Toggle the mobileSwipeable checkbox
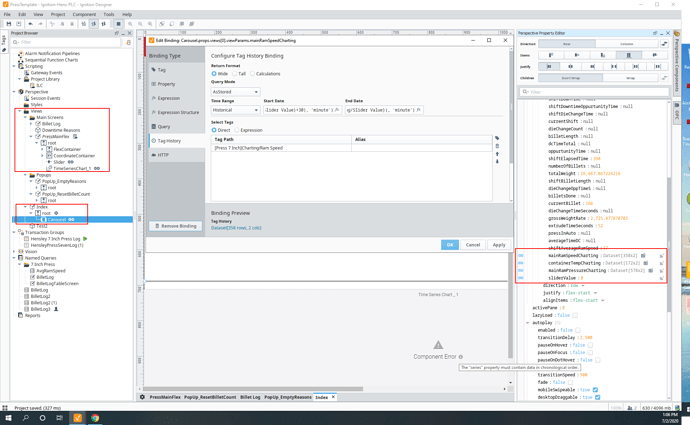The image size is (690, 425). click(595, 390)
